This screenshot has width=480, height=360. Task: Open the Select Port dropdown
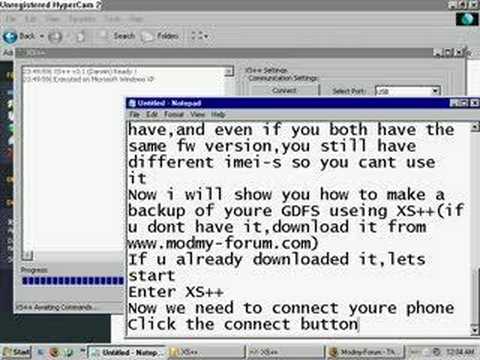(435, 91)
